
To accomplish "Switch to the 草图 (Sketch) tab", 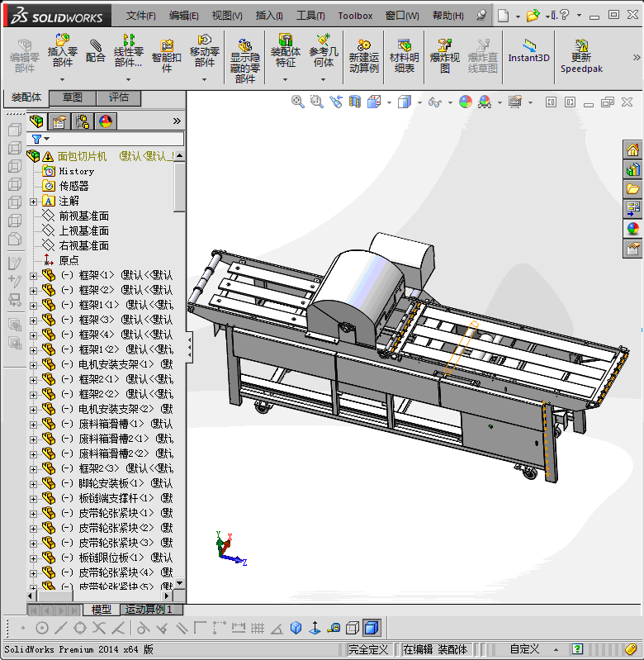I will click(x=73, y=98).
